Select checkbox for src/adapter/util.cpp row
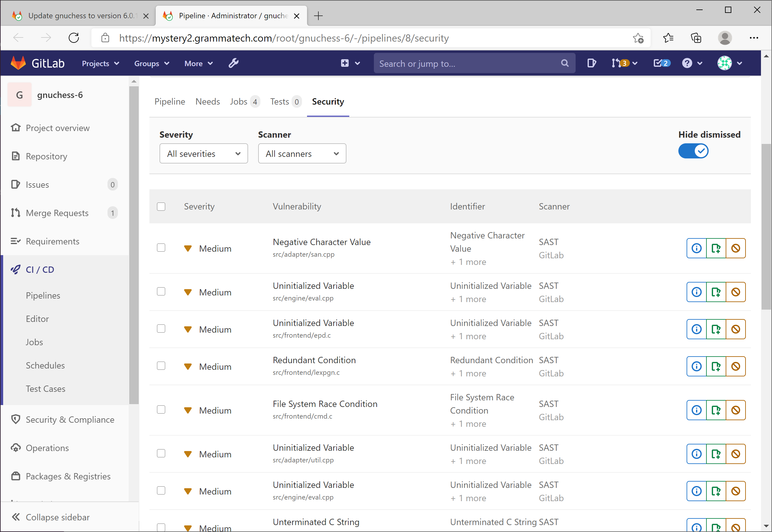Screen dimensions: 772x532 click(161, 453)
